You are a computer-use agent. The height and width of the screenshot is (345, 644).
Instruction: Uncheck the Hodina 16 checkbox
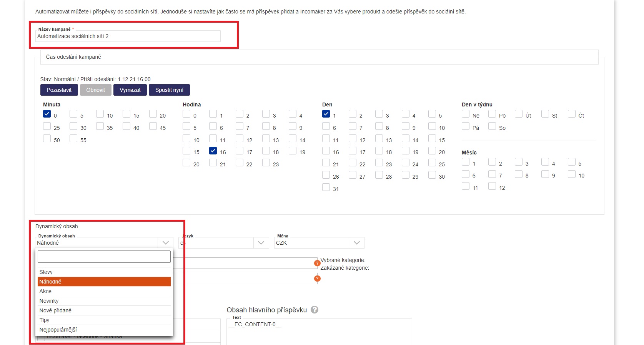(x=213, y=151)
